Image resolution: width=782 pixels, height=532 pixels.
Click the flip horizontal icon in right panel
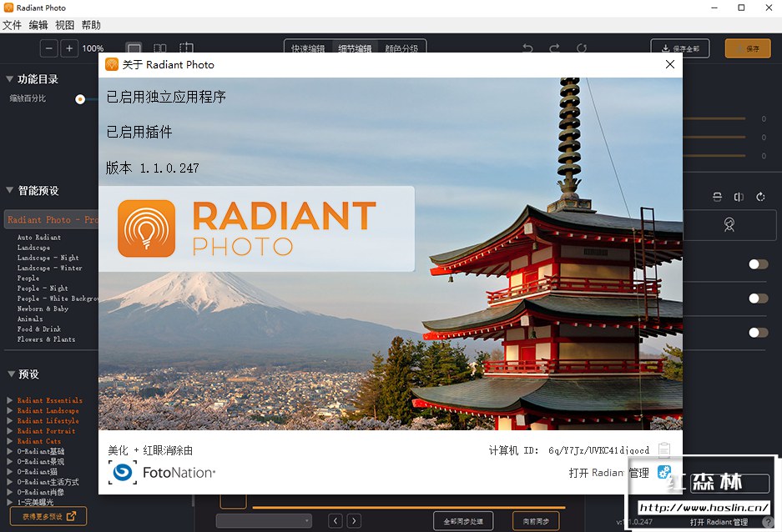click(739, 197)
